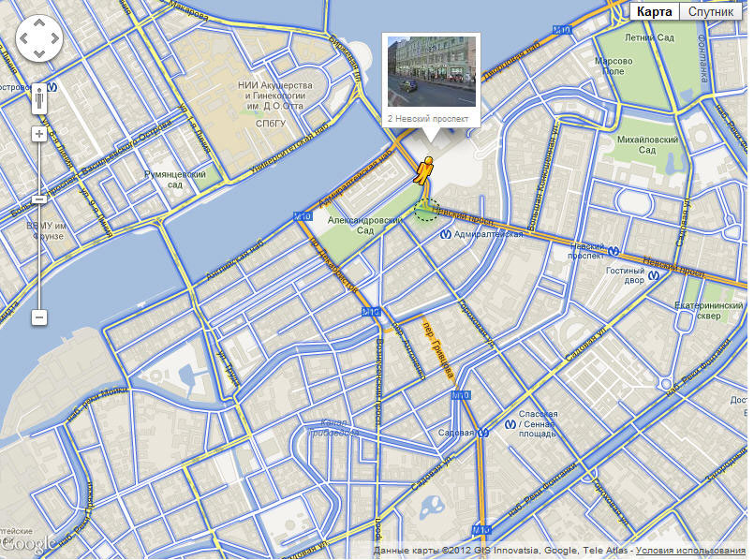
Task: Open the Условия использования terms link
Action: click(690, 551)
